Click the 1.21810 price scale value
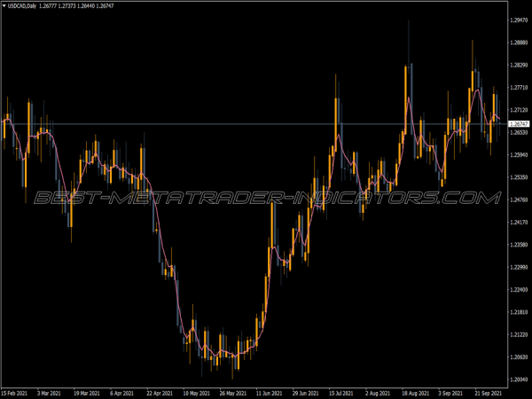 click(x=519, y=312)
